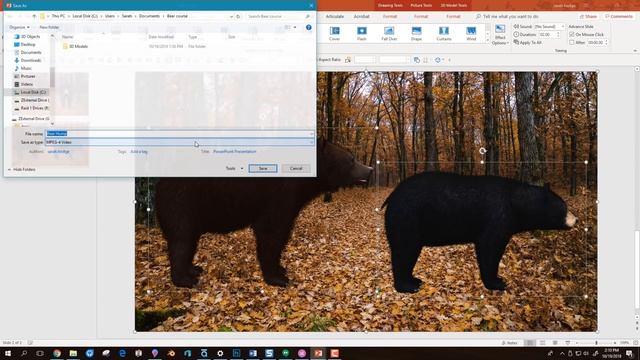The height and width of the screenshot is (360, 640).
Task: Click Save in the Save As dialog
Action: pos(263,168)
